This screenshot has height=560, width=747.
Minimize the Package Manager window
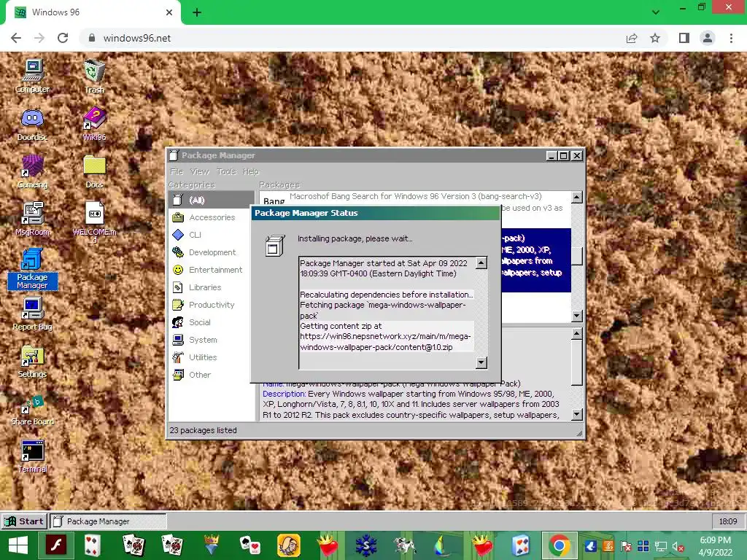pos(551,156)
